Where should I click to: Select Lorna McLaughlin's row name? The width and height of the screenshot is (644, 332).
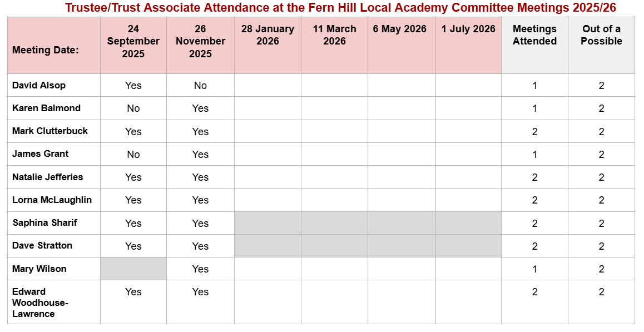pyautogui.click(x=52, y=200)
